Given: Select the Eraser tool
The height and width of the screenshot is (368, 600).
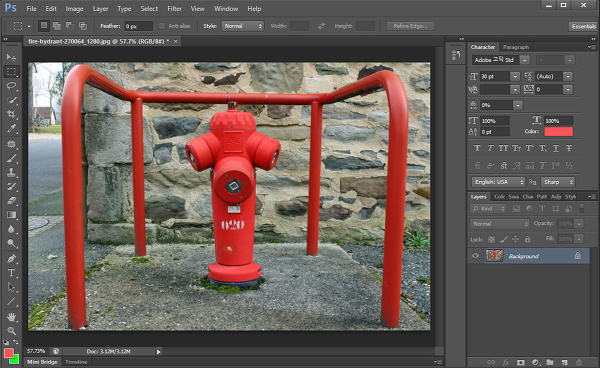Looking at the screenshot, I should [x=11, y=200].
